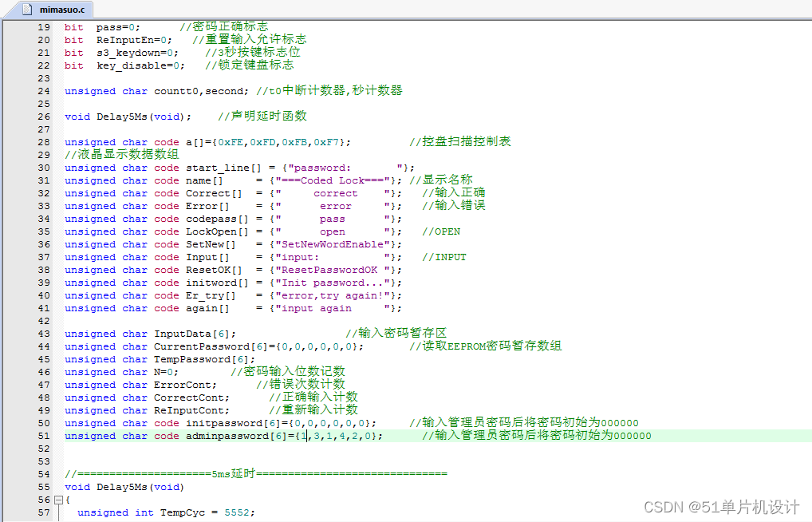Click the 'SetNewWordEnable' string
This screenshot has height=522, width=812.
point(333,244)
